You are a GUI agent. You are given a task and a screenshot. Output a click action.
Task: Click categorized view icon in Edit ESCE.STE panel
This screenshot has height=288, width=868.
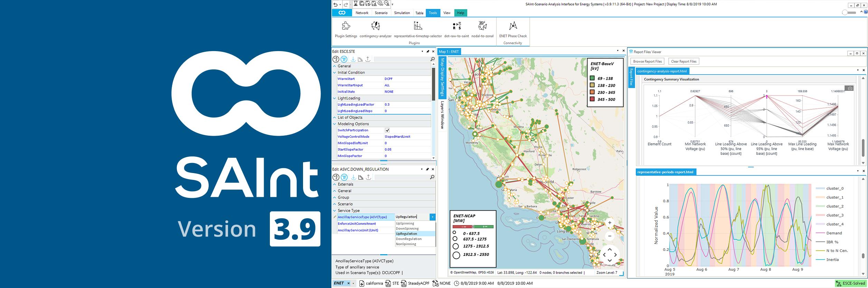pyautogui.click(x=344, y=59)
